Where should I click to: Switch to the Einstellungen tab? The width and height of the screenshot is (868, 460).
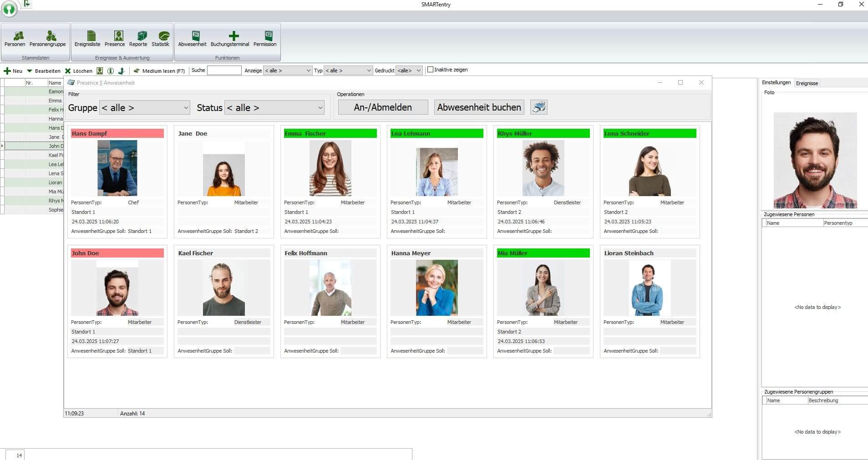point(776,82)
